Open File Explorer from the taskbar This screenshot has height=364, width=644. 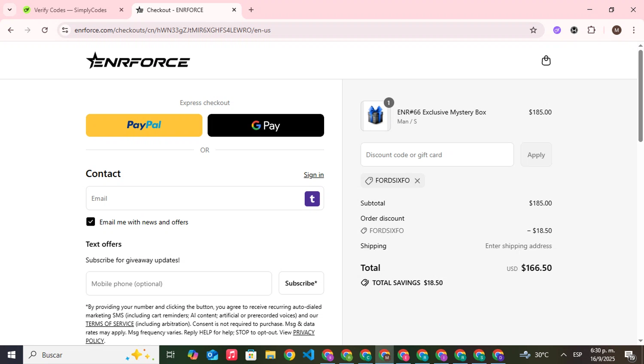pos(270,355)
